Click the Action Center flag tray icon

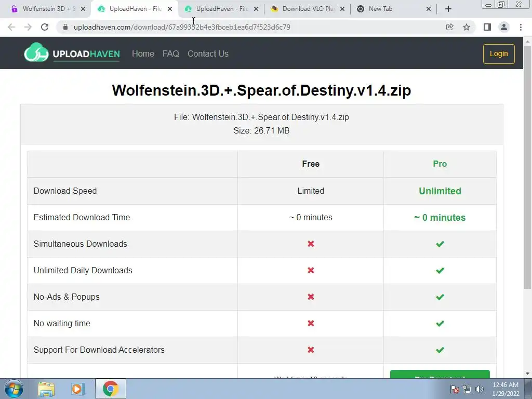click(455, 389)
